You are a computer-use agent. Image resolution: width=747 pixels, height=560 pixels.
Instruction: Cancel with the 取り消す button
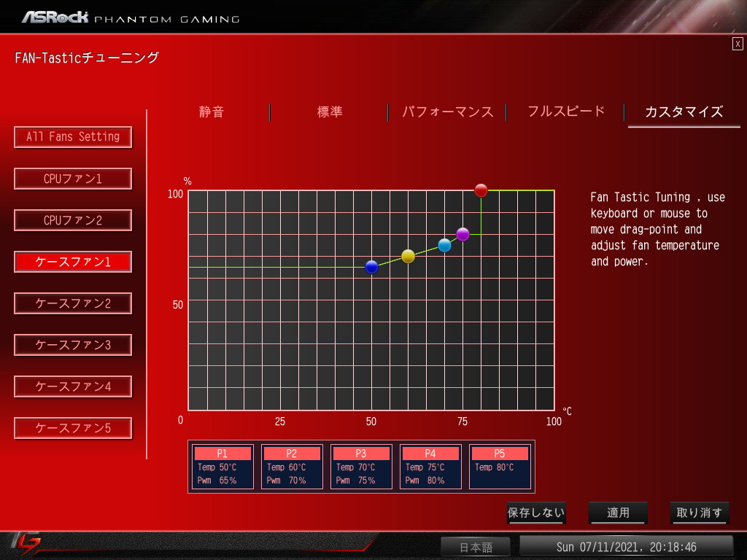coord(700,513)
